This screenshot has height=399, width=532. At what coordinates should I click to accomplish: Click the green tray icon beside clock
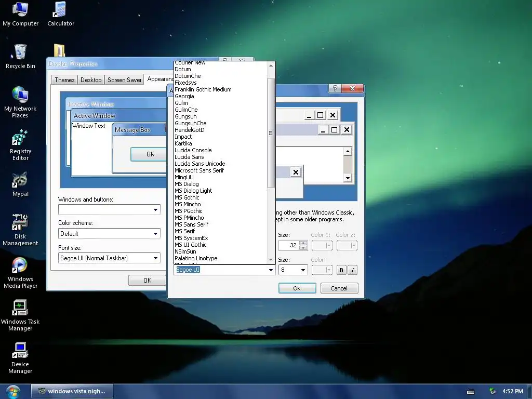[493, 391]
